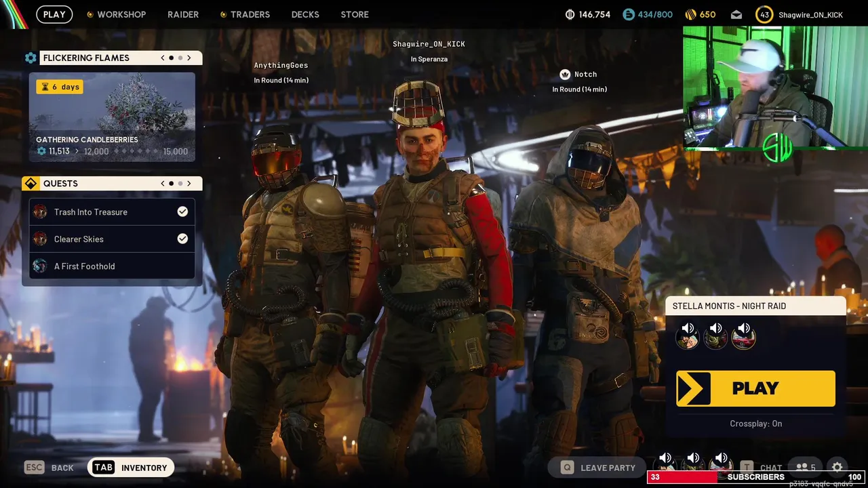Click the streamer webcam overlay
The width and height of the screenshot is (868, 488).
[x=775, y=87]
